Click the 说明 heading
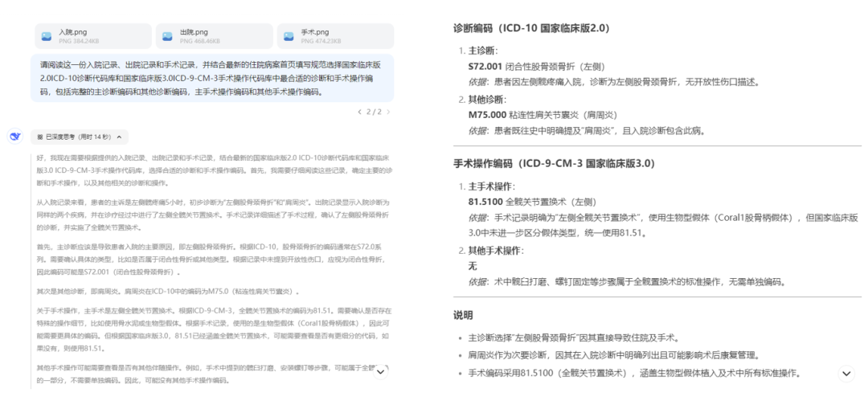The height and width of the screenshot is (405, 868). pyautogui.click(x=464, y=315)
